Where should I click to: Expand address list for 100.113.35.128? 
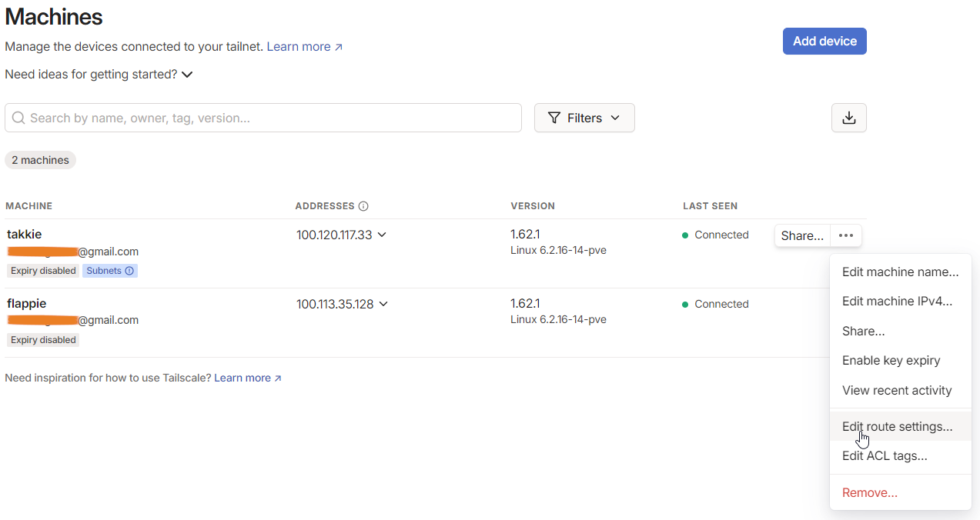[383, 304]
